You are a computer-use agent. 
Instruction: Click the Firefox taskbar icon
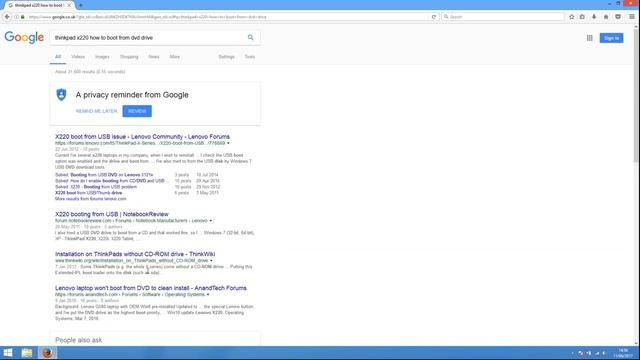[x=47, y=353]
